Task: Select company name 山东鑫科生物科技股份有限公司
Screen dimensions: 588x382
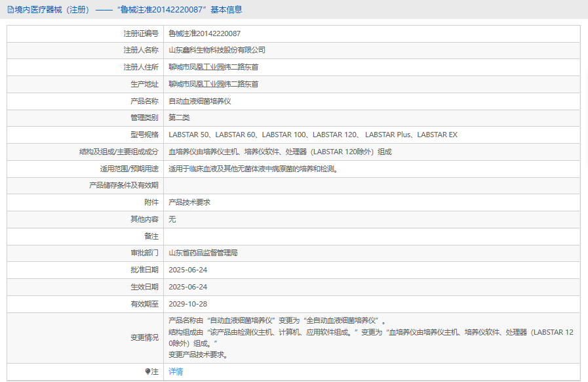Action: coord(217,50)
